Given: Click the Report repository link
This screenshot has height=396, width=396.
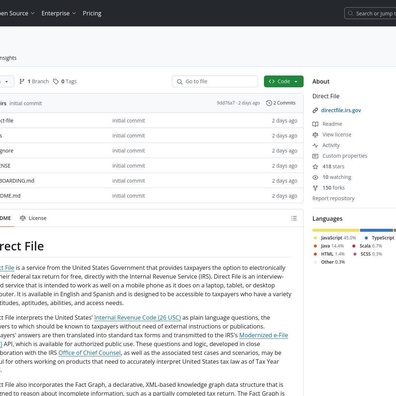Looking at the screenshot, I should coord(333,198).
